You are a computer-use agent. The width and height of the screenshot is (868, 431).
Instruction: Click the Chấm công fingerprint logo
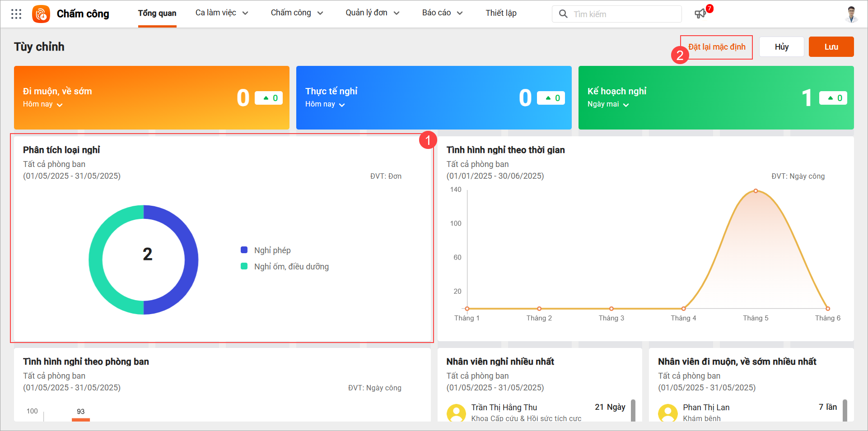pyautogui.click(x=41, y=14)
